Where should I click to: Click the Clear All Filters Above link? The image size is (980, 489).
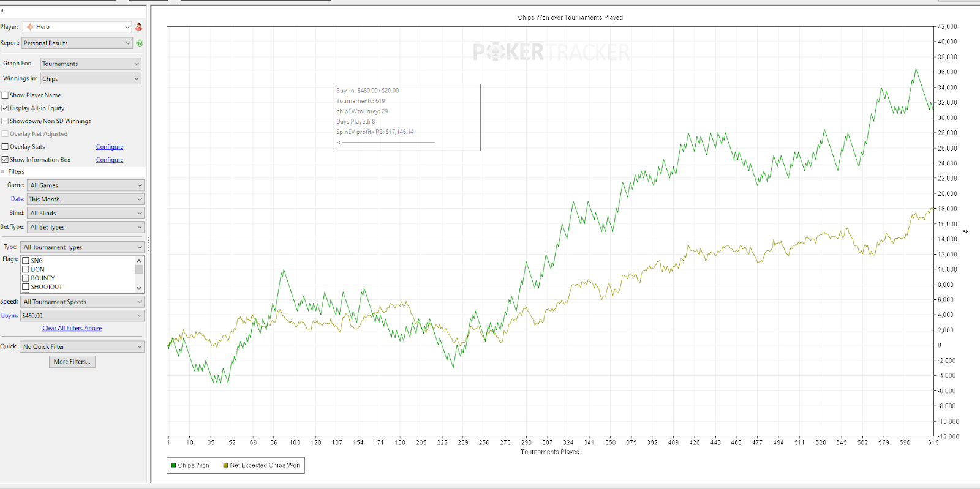[72, 329]
